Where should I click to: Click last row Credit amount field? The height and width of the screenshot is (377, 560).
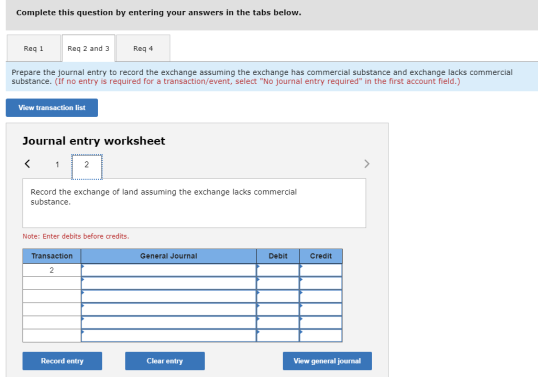[321, 336]
